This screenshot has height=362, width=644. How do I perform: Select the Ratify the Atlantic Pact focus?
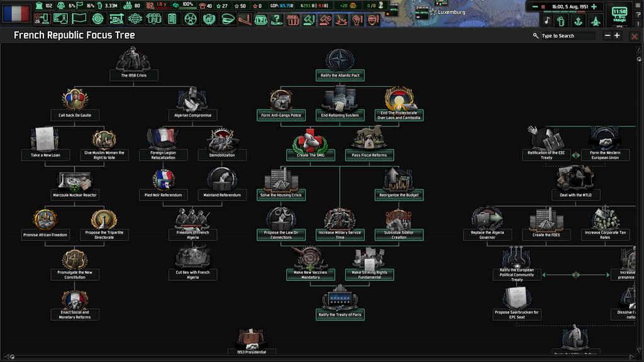(340, 65)
